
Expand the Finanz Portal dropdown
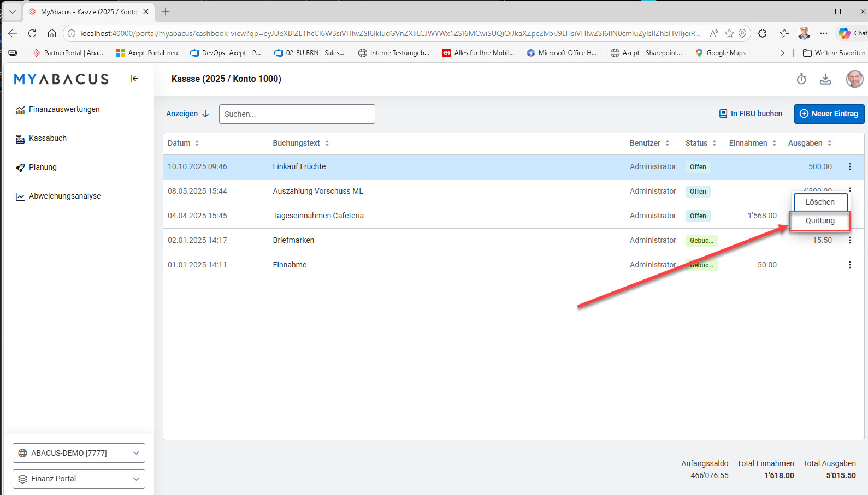coord(79,479)
